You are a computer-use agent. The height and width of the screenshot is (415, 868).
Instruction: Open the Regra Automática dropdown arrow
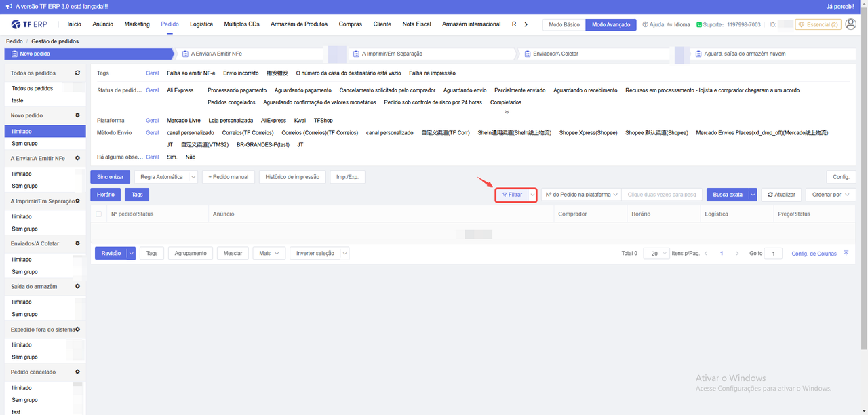click(x=193, y=177)
